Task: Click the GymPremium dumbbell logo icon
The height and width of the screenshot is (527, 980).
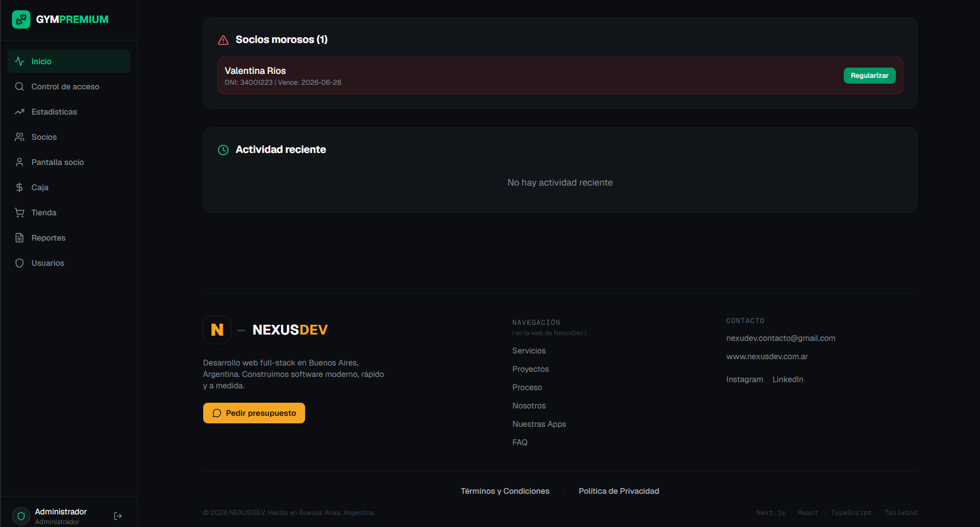Action: click(21, 19)
